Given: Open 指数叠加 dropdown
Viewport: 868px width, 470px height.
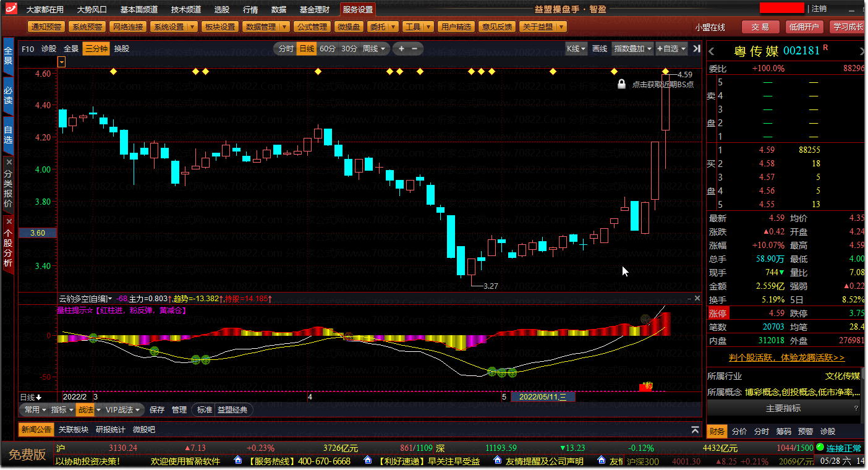Looking at the screenshot, I should pos(633,49).
